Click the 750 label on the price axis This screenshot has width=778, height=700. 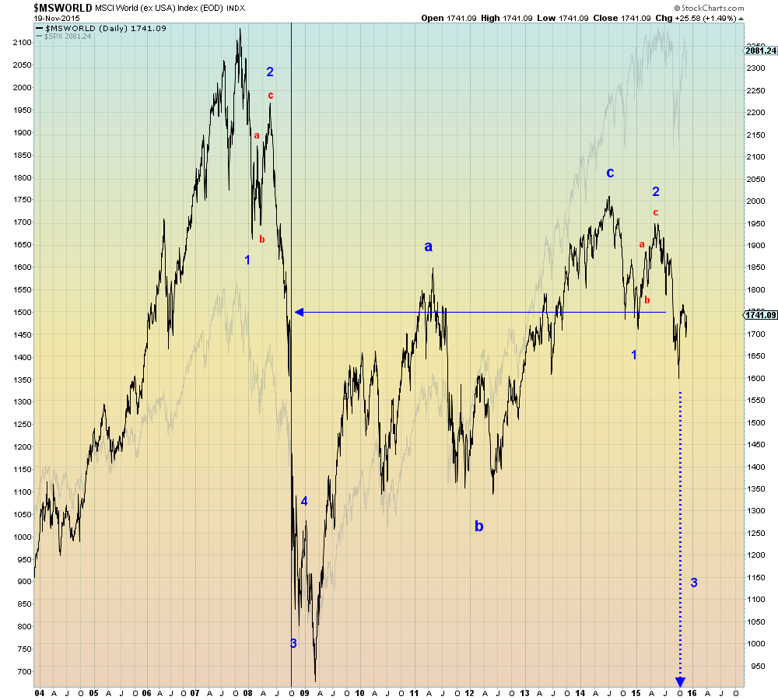[x=24, y=649]
